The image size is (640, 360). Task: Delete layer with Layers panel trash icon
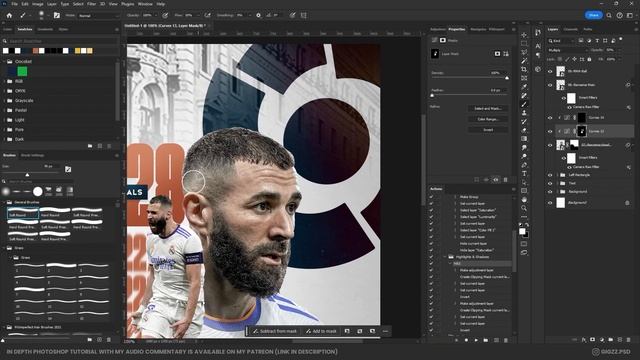629,340
